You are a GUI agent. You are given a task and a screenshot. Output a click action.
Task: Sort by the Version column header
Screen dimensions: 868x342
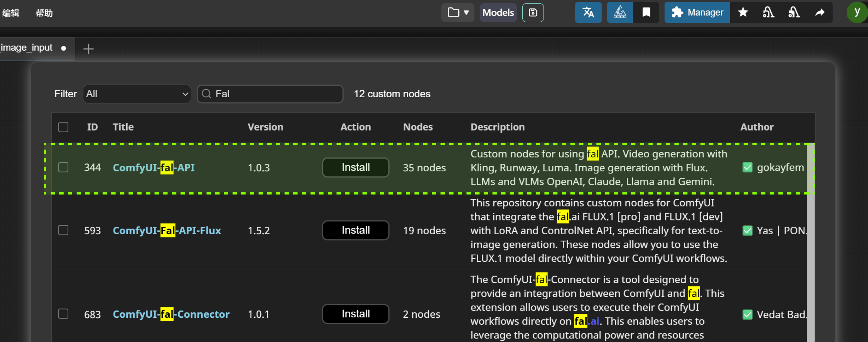tap(265, 127)
